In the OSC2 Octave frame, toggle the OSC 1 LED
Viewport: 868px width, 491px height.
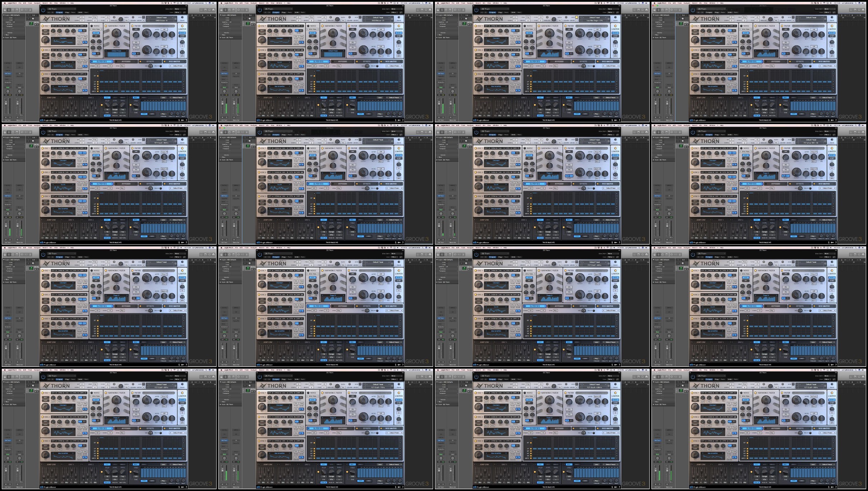click(42, 26)
